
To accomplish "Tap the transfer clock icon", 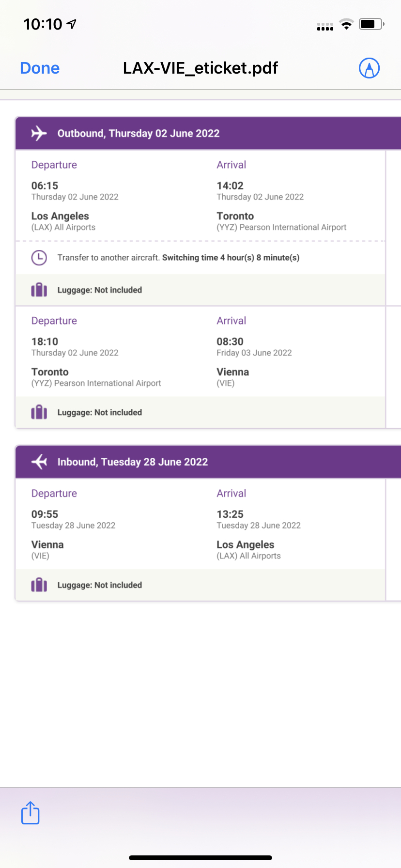I will [x=39, y=258].
